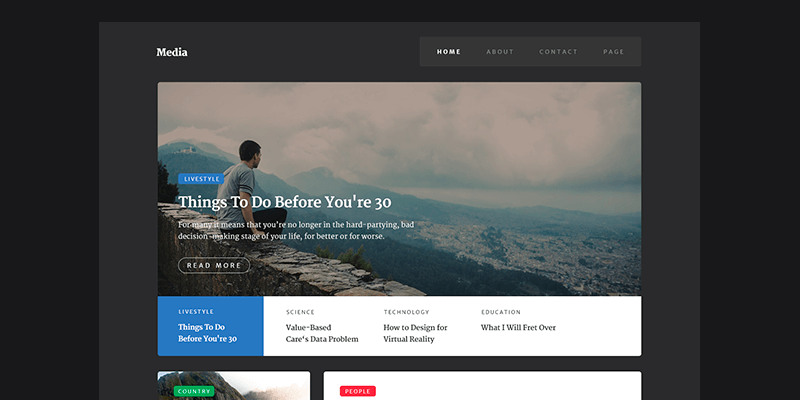
Task: Select the SCIENCE Value-Based Care's Data Problem tab
Action: (x=322, y=326)
